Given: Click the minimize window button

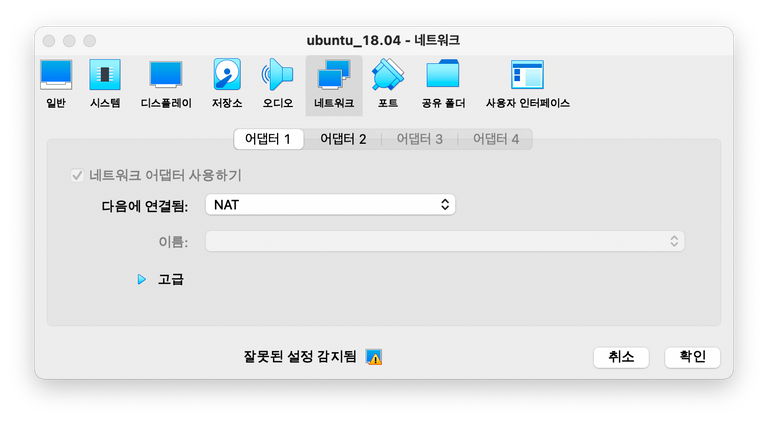Looking at the screenshot, I should [69, 41].
